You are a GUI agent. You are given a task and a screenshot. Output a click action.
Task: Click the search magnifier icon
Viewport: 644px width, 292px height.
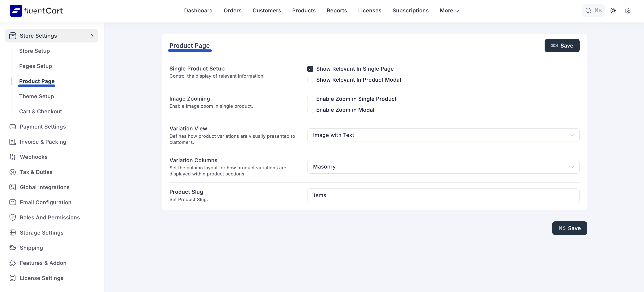click(588, 11)
